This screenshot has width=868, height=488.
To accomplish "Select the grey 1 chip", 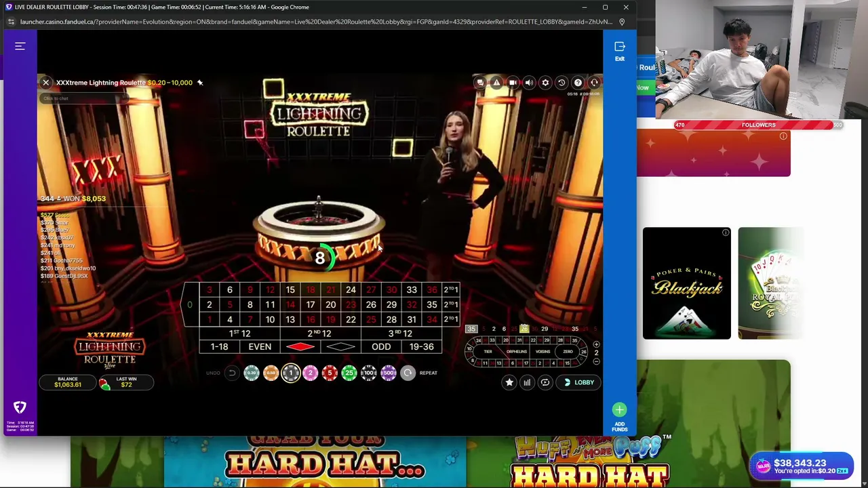I will point(291,373).
